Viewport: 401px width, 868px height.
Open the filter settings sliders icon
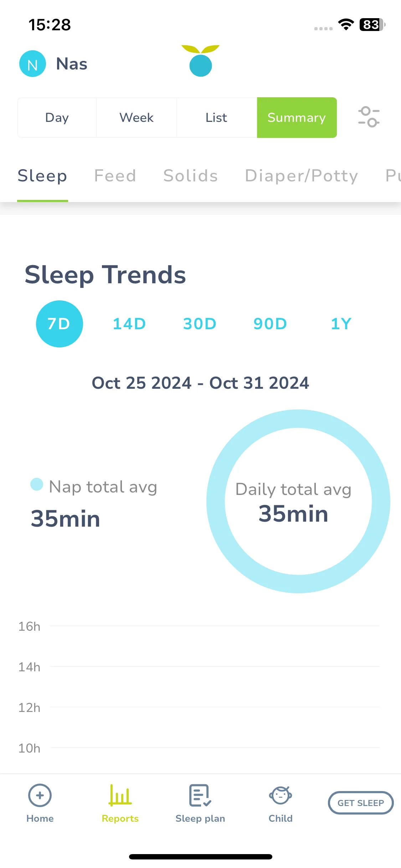click(369, 117)
